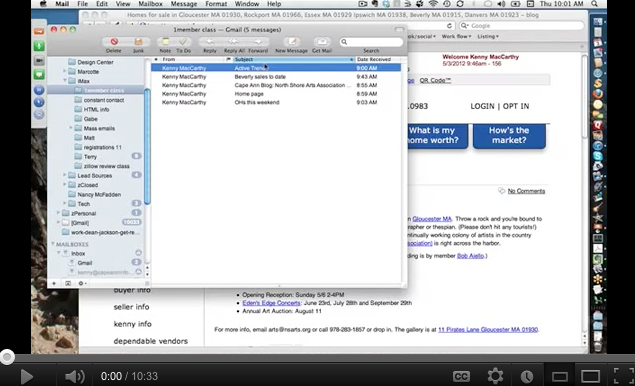The image size is (635, 386).
Task: Open the View menu
Action: 123,4
